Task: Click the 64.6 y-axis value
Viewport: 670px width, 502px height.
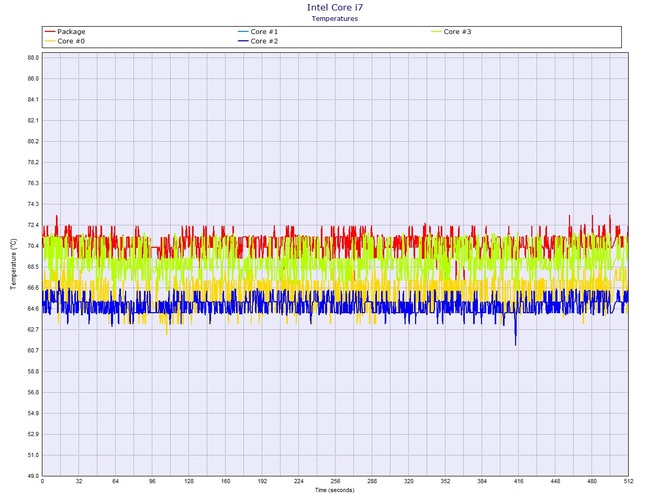Action: 33,308
